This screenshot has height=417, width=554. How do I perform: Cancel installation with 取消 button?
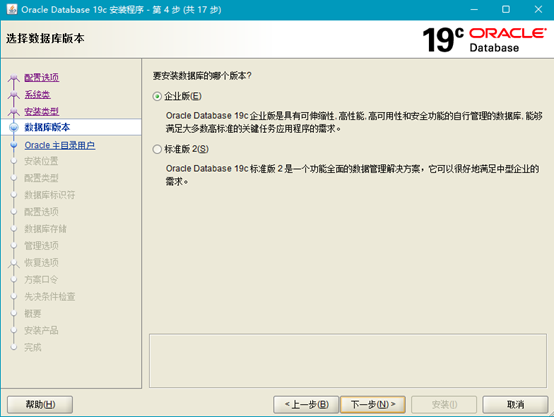(515, 404)
